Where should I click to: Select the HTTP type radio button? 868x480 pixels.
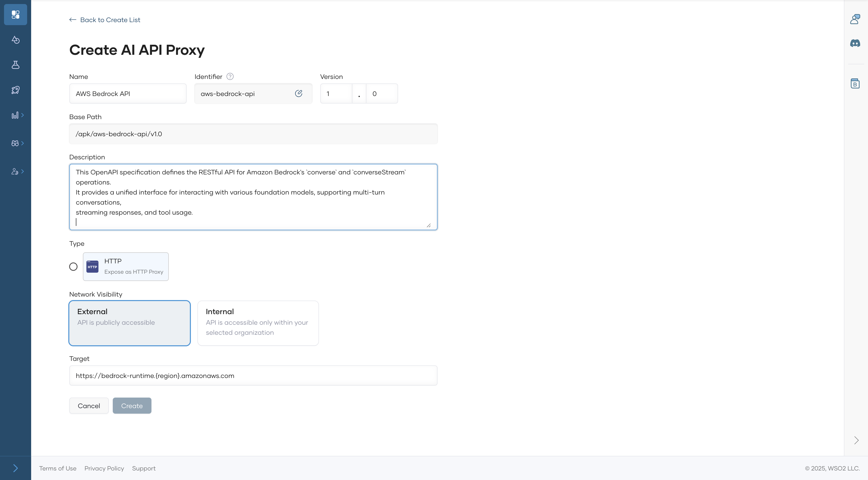73,267
